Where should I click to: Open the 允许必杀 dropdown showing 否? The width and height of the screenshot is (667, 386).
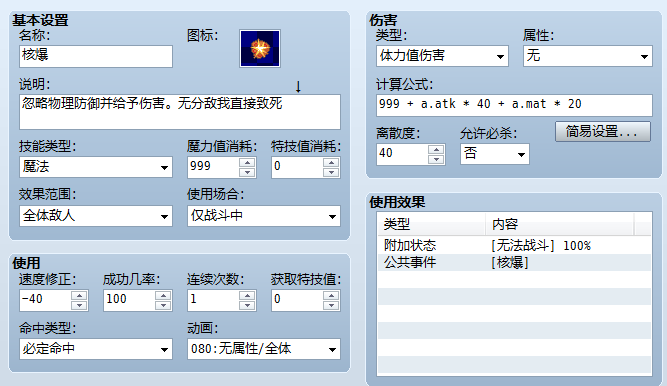495,154
